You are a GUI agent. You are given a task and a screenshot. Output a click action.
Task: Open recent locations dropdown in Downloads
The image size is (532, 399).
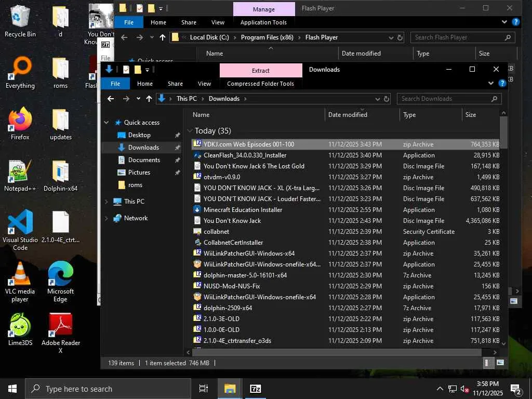point(138,99)
